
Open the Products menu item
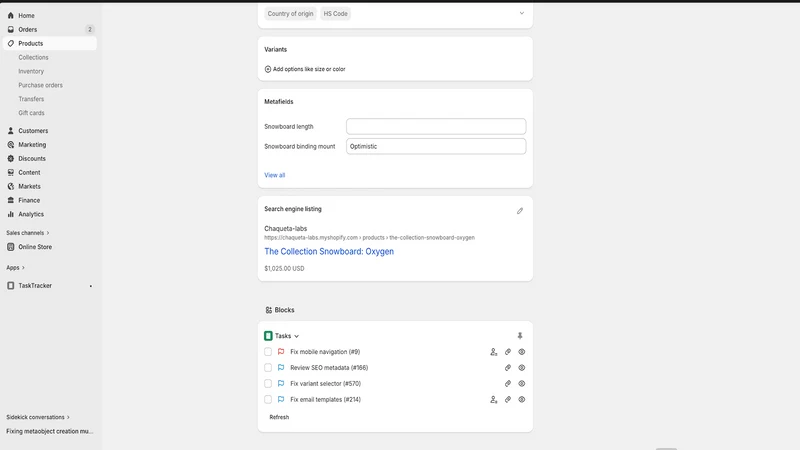(50, 43)
